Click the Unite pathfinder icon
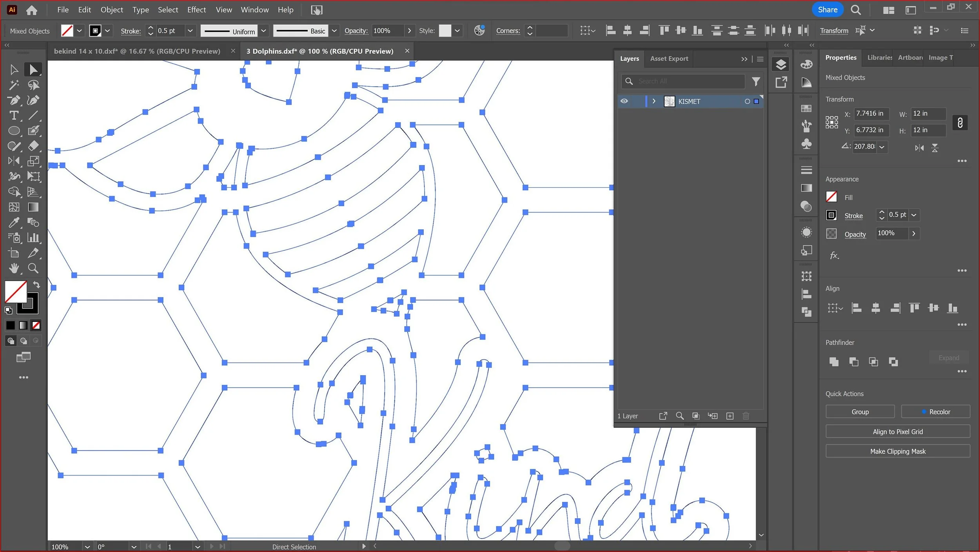 834,362
